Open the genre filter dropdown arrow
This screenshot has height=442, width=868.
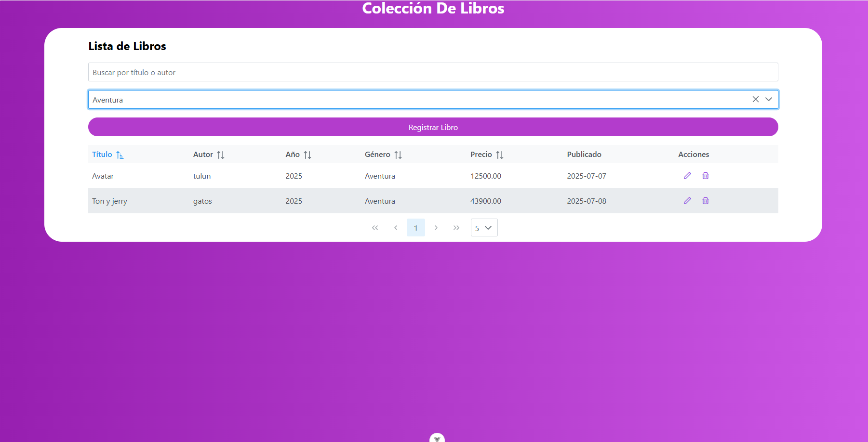pyautogui.click(x=769, y=99)
